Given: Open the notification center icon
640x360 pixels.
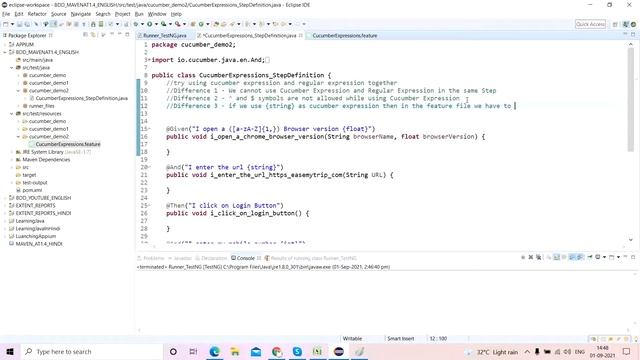Looking at the screenshot, I should [x=627, y=351].
